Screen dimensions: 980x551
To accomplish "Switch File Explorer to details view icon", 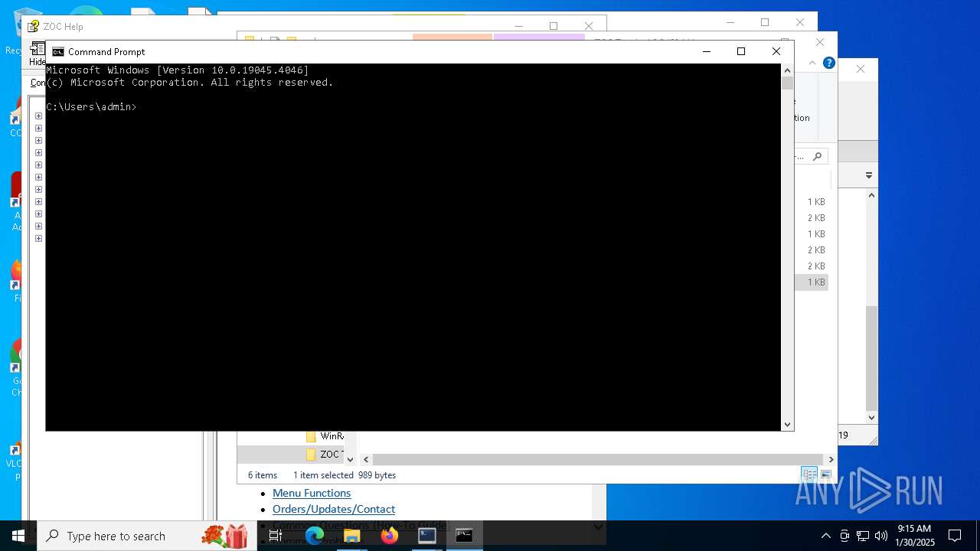I will [809, 474].
